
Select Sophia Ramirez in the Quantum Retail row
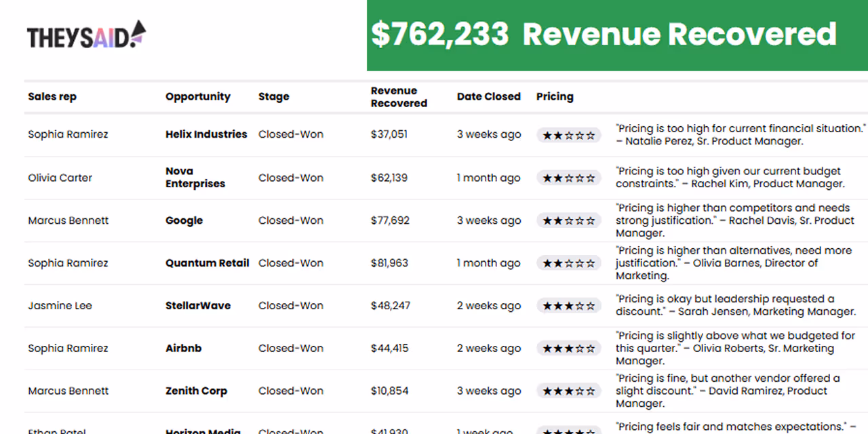[68, 263]
